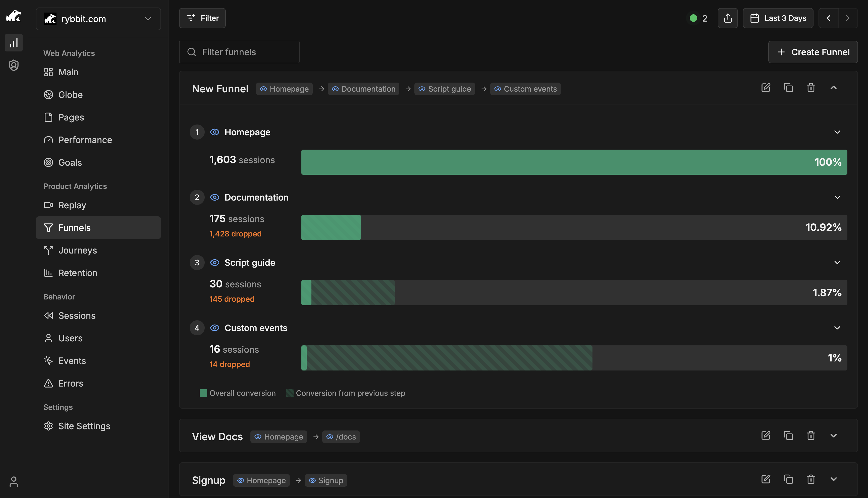Viewport: 868px width, 498px height.
Task: Edit the New Funnel with pencil icon
Action: (x=766, y=88)
